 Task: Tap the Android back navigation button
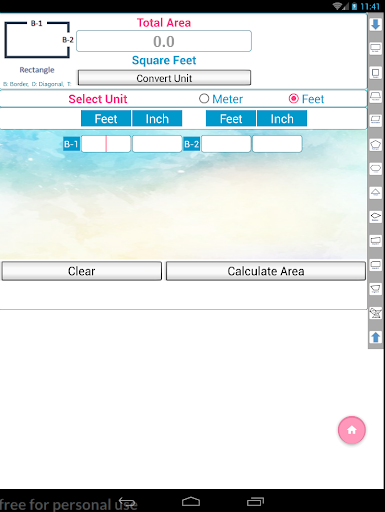pos(128,501)
